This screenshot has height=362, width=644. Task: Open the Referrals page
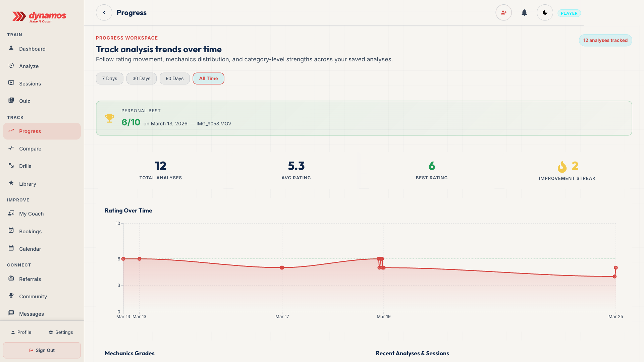click(x=42, y=279)
